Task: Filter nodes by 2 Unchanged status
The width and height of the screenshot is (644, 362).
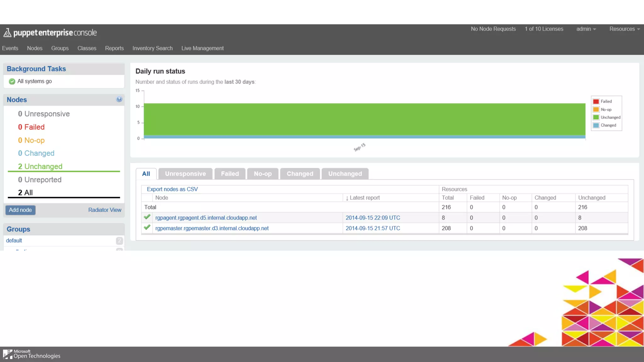Action: click(40, 167)
